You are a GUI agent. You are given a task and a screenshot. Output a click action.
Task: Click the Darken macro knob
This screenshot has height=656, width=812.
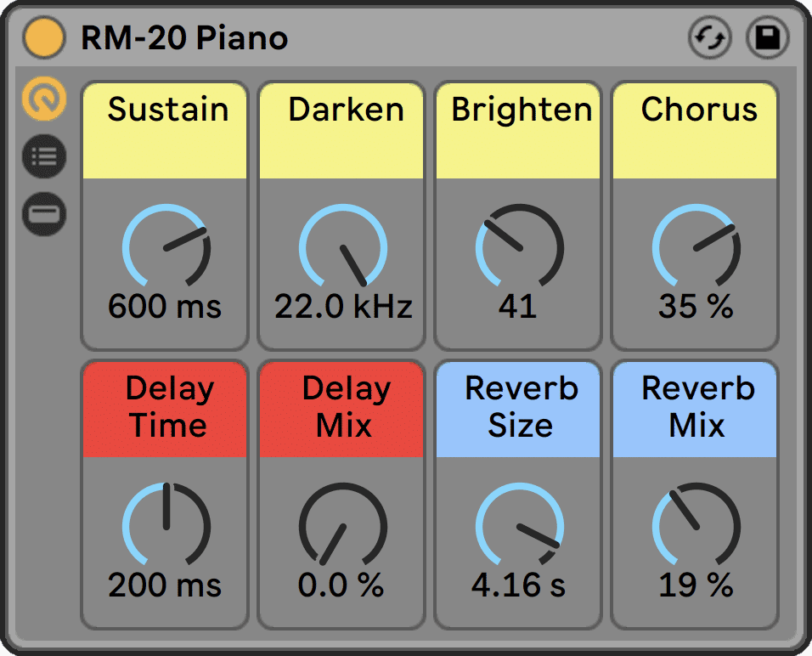click(343, 248)
